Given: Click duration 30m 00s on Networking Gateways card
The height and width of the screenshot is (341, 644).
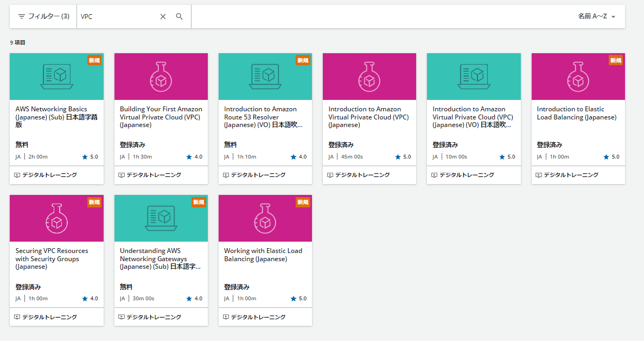Looking at the screenshot, I should pos(143,298).
